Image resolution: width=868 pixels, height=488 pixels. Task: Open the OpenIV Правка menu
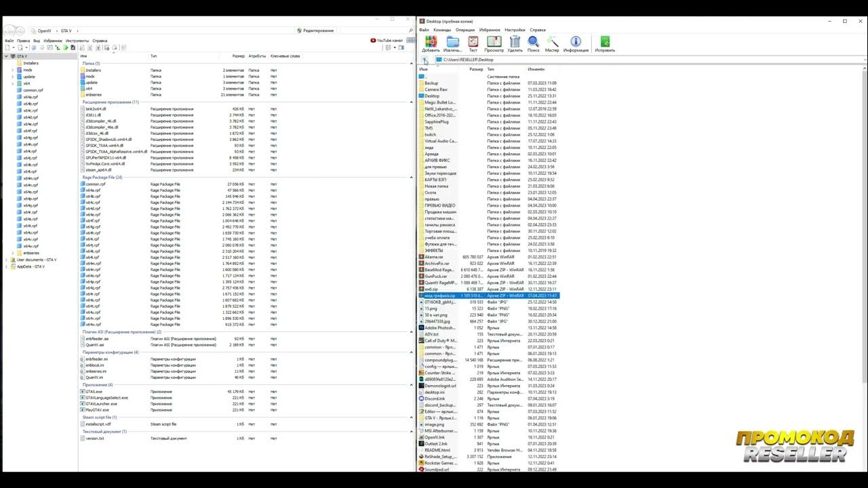24,41
